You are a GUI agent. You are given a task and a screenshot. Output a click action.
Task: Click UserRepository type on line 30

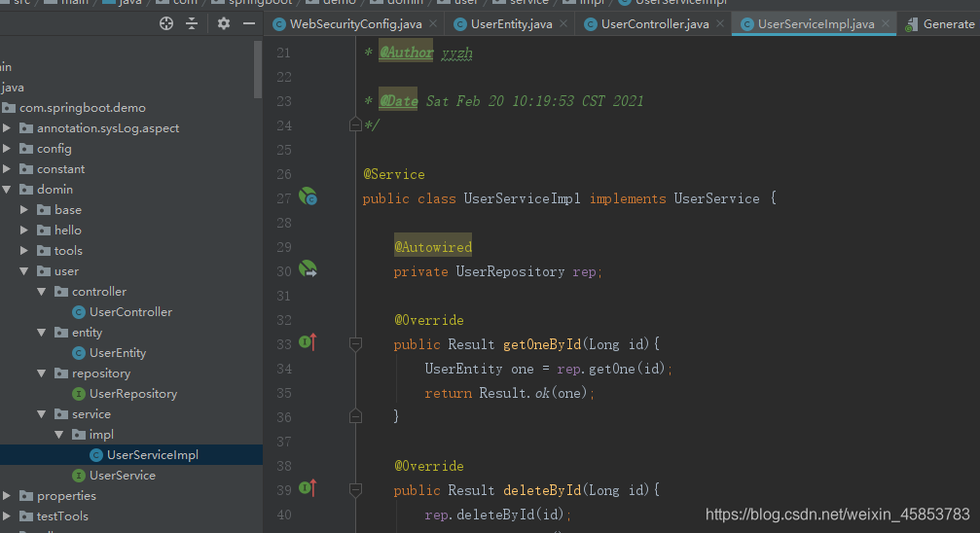point(510,271)
